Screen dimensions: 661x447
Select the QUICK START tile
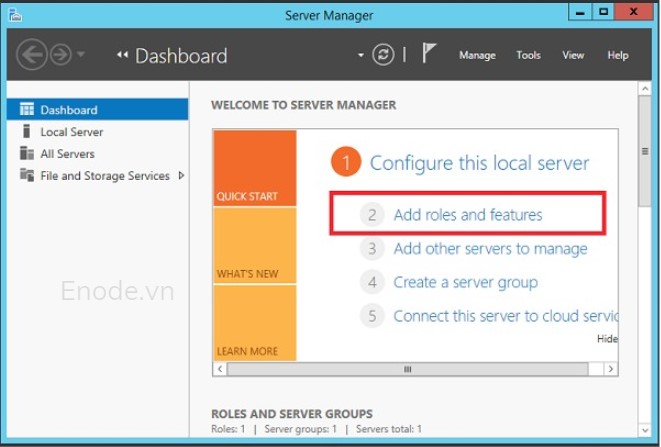(255, 168)
